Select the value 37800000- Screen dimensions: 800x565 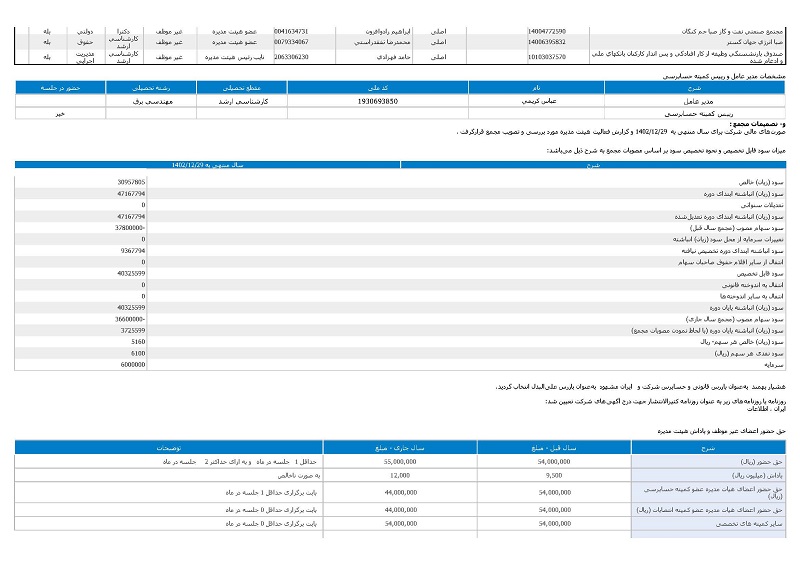tap(130, 228)
